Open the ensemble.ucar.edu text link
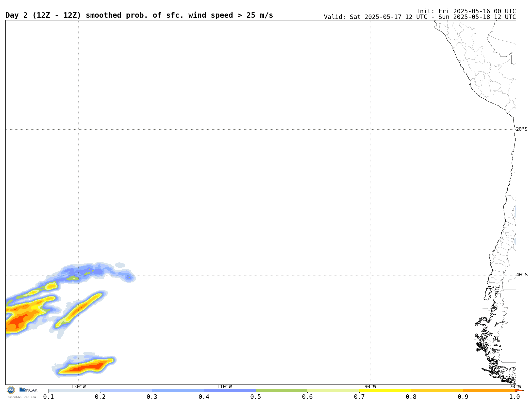Image resolution: width=532 pixels, height=400 pixels. pos(22,397)
